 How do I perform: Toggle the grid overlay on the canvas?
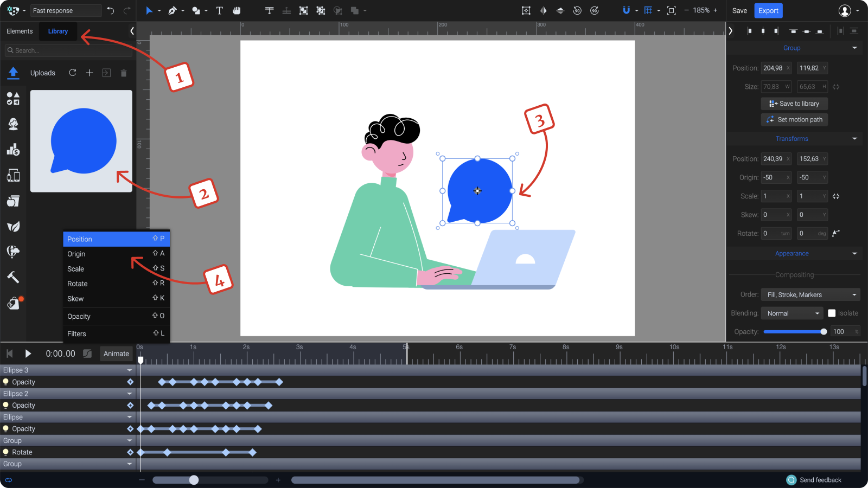(648, 10)
